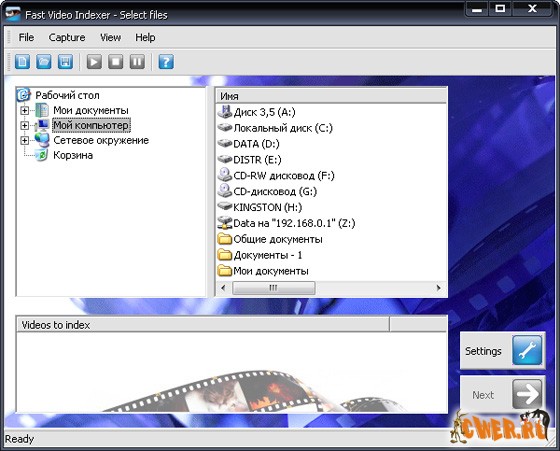The width and height of the screenshot is (560, 451).
Task: Select CD-дисковод (G:) entry
Action: pos(275,192)
